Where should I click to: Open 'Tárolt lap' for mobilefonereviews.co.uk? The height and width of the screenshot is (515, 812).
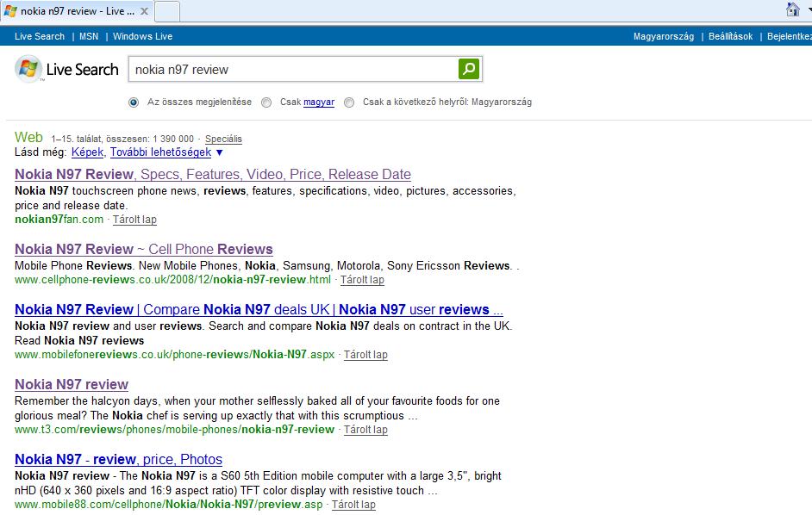(x=365, y=355)
